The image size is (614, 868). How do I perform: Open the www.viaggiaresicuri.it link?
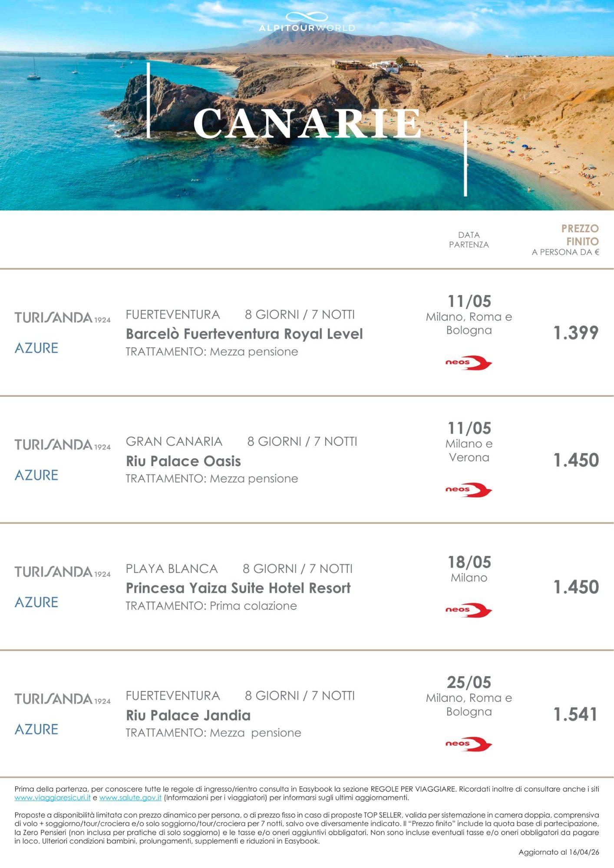[53, 798]
